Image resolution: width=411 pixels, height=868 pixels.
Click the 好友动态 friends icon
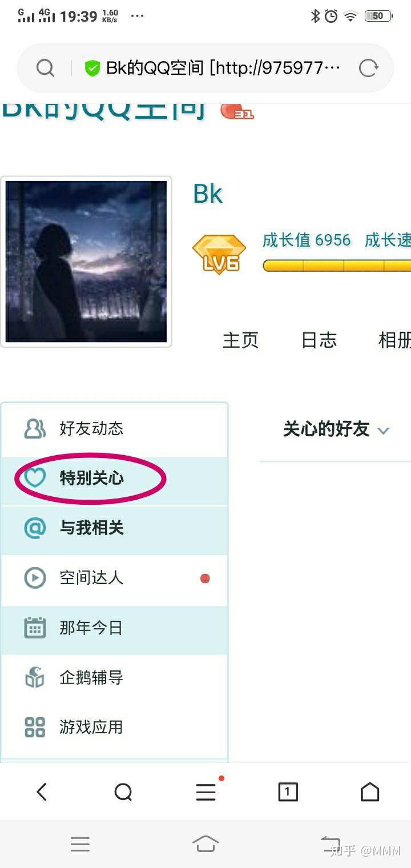35,428
